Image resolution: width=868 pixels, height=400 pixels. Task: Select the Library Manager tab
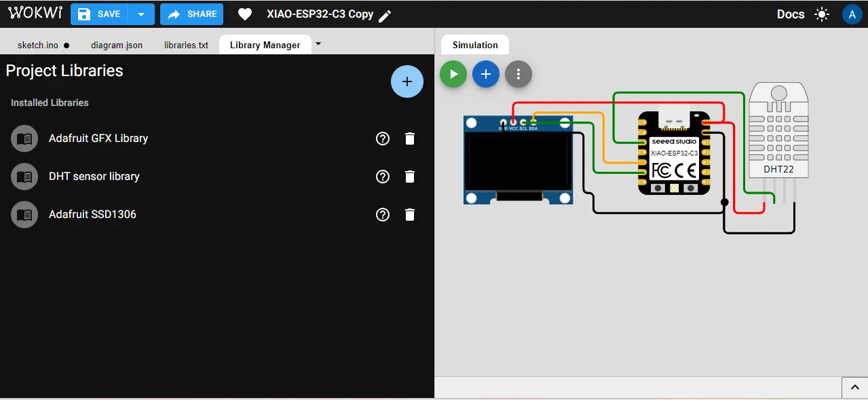(x=265, y=45)
